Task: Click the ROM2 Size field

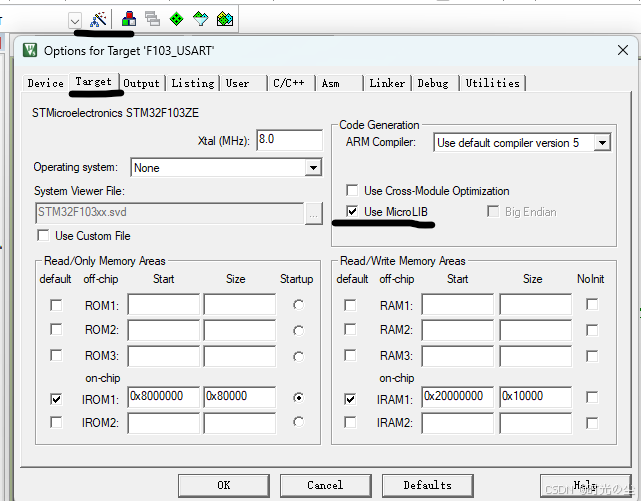Action: 240,330
